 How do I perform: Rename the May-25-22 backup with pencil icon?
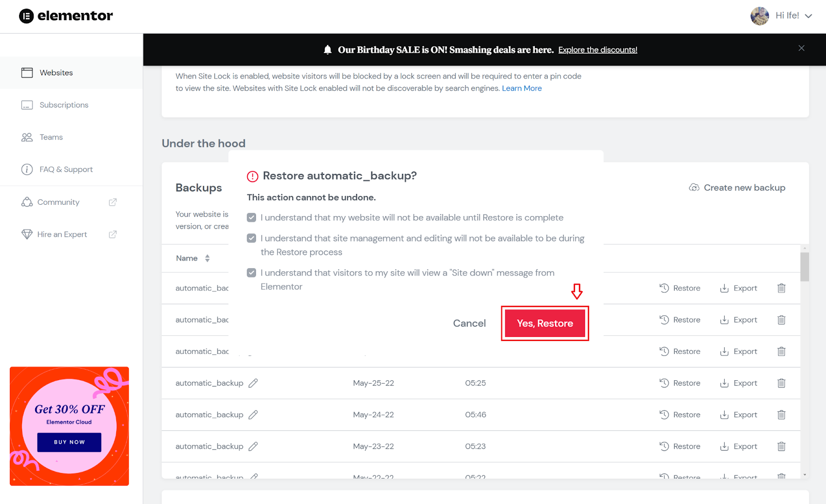[253, 383]
